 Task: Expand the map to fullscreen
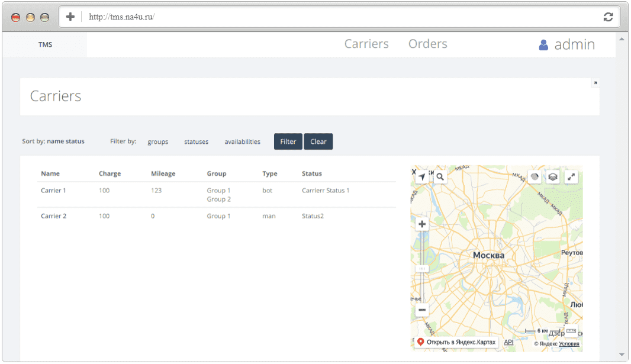(571, 176)
